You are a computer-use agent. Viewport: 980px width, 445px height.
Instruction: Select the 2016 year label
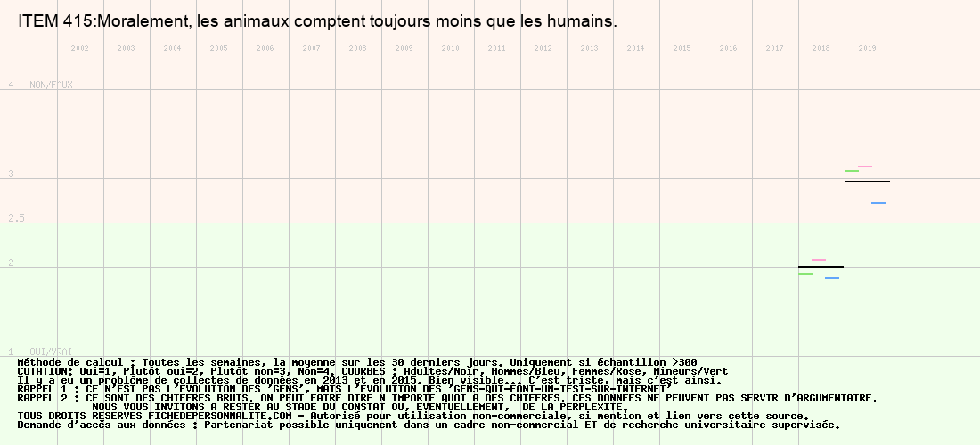click(x=728, y=48)
